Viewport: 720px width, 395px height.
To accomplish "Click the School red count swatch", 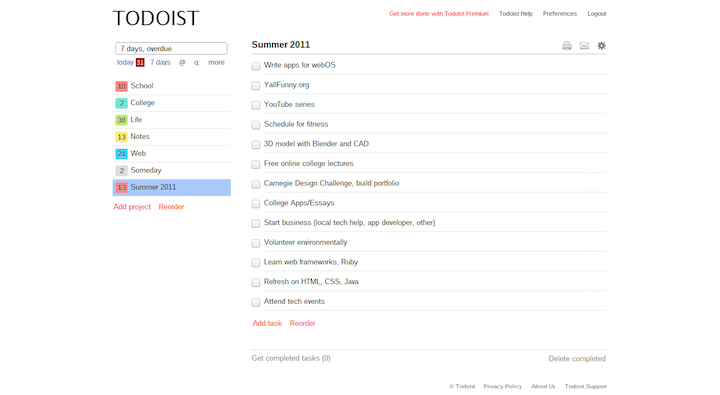I will coord(121,86).
